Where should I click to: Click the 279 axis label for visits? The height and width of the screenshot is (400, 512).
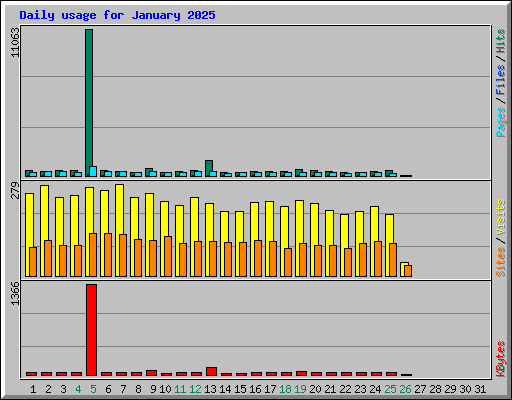coord(15,190)
